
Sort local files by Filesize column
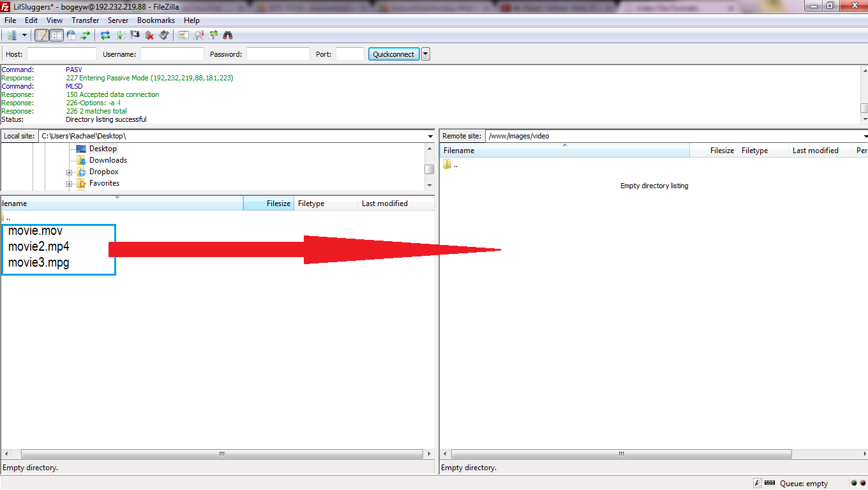point(268,204)
